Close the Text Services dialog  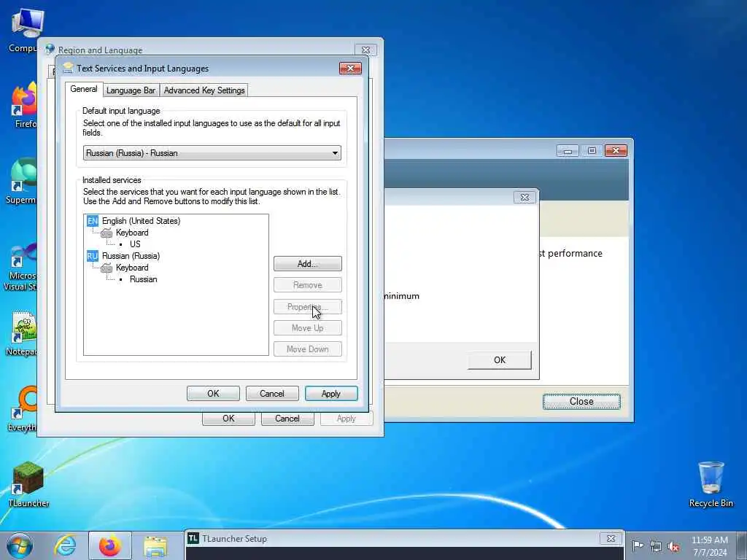350,68
